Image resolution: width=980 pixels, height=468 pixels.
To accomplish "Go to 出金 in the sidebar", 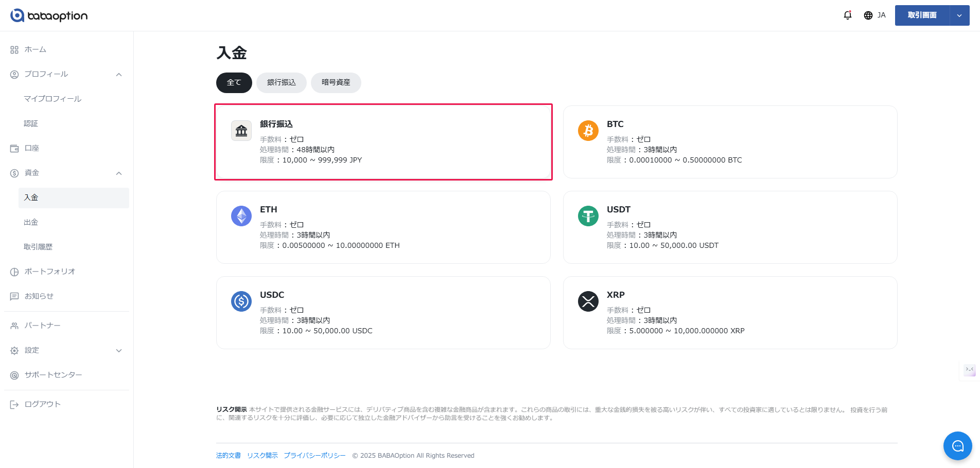I will coord(31,222).
